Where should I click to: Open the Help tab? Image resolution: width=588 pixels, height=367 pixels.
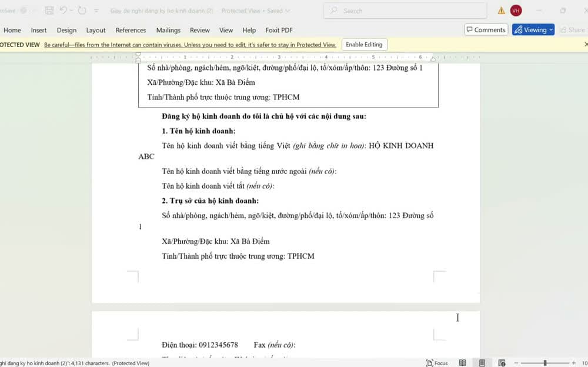pyautogui.click(x=249, y=30)
